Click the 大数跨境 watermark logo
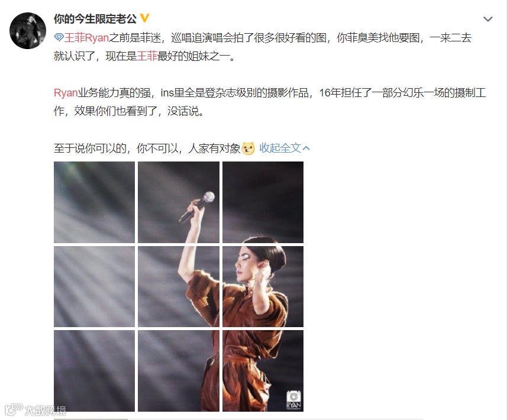Viewport: 507px width, 420px height. coord(35,410)
